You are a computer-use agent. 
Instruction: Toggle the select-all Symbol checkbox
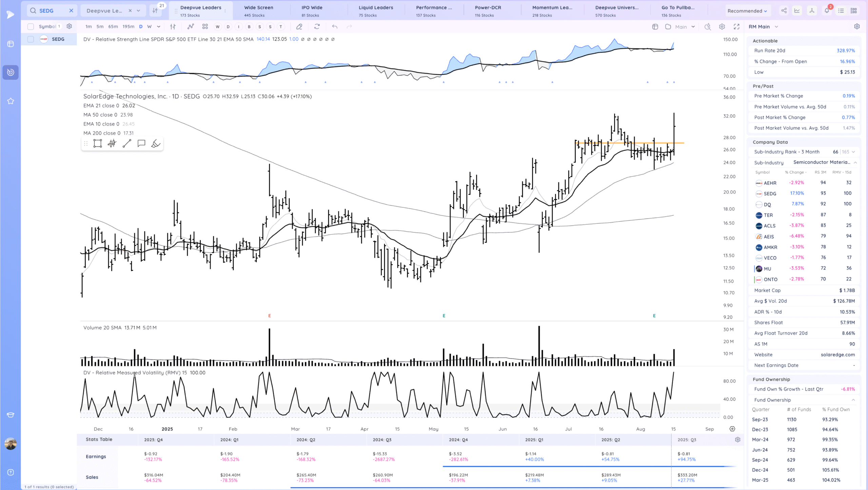tap(31, 26)
